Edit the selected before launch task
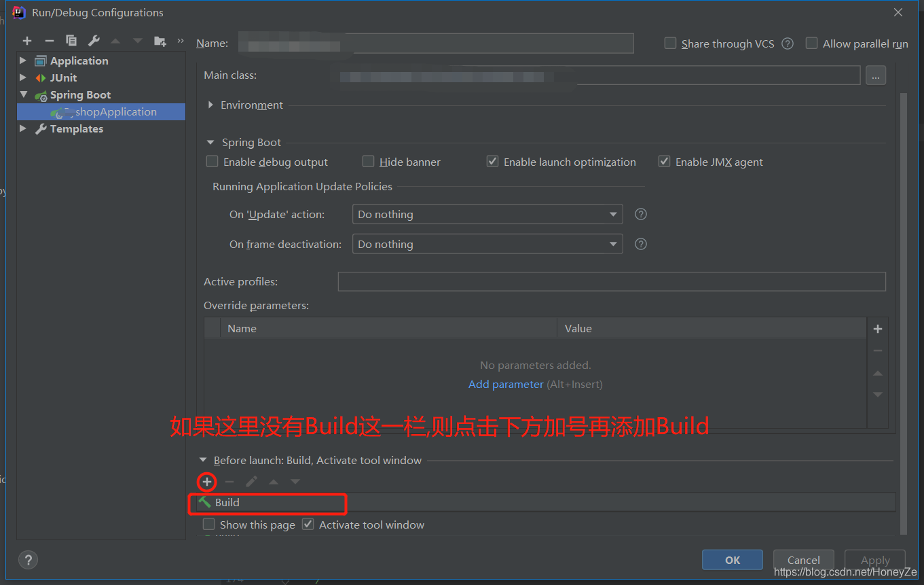Screen dimensions: 924x585 [x=251, y=482]
